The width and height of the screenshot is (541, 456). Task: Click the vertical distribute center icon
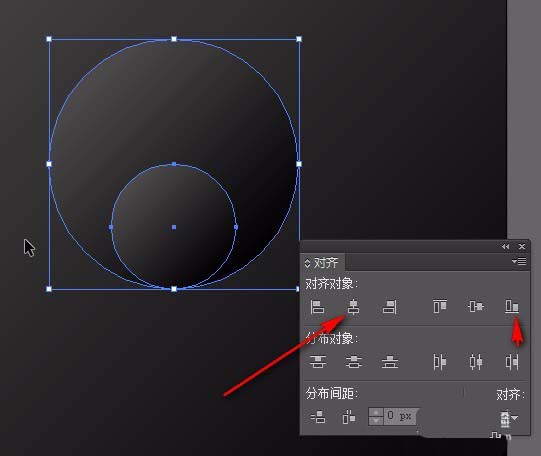(x=354, y=362)
